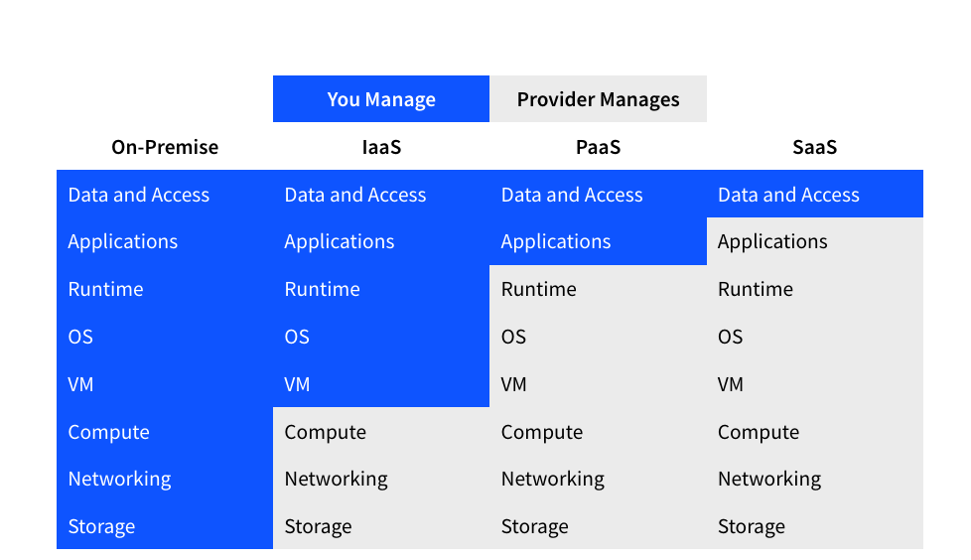Click Applications in the SaaS column

coord(772,241)
